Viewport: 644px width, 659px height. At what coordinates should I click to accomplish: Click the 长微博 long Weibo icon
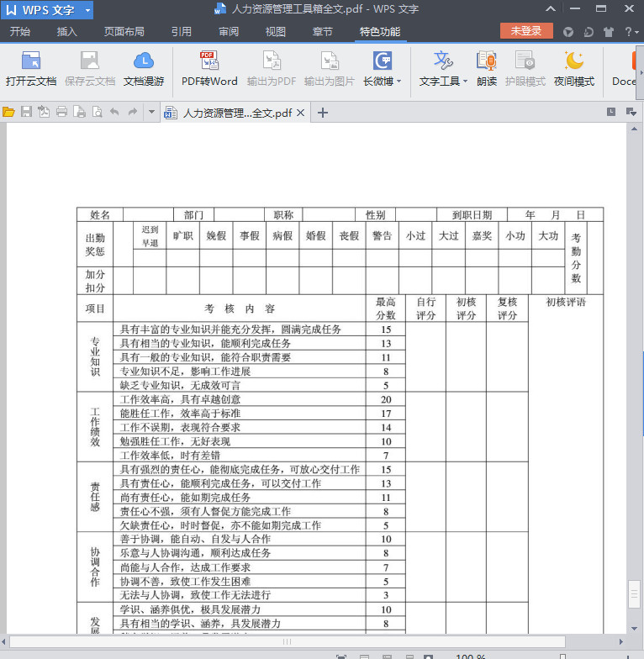383,61
